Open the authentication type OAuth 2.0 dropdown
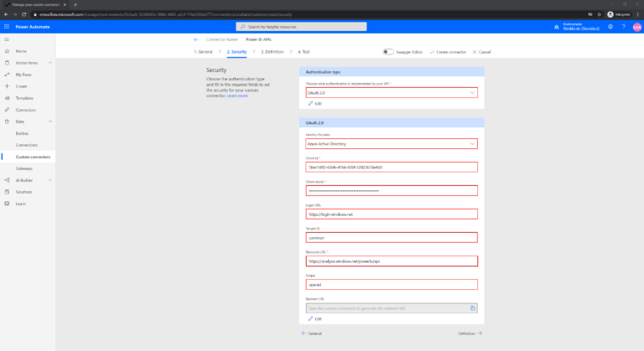Screen dimensions: 644x351 coord(392,92)
